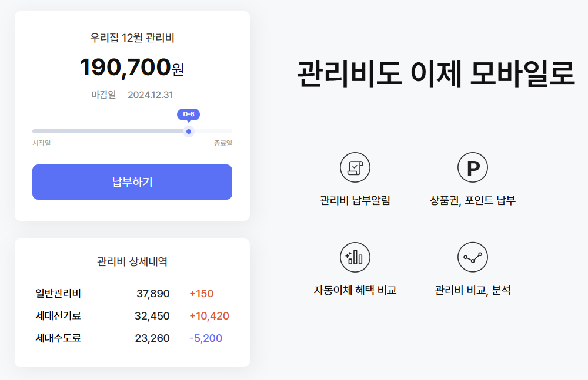Click the D-6 tooltip badge

188,115
